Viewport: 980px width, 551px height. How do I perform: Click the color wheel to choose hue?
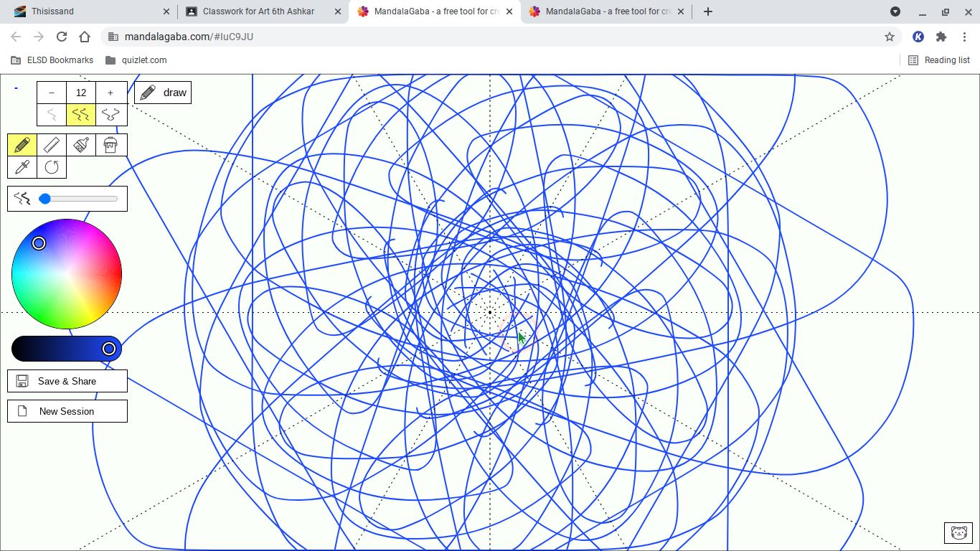pyautogui.click(x=67, y=274)
